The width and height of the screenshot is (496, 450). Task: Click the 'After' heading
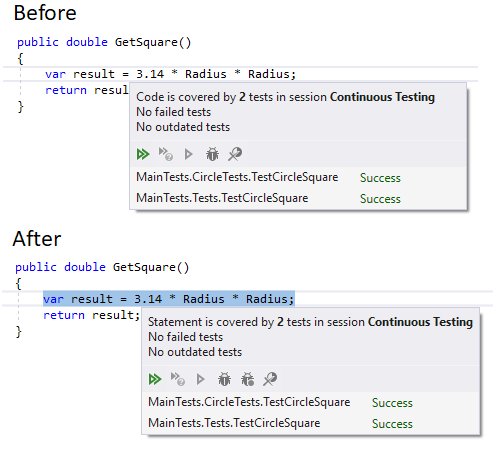(x=37, y=239)
